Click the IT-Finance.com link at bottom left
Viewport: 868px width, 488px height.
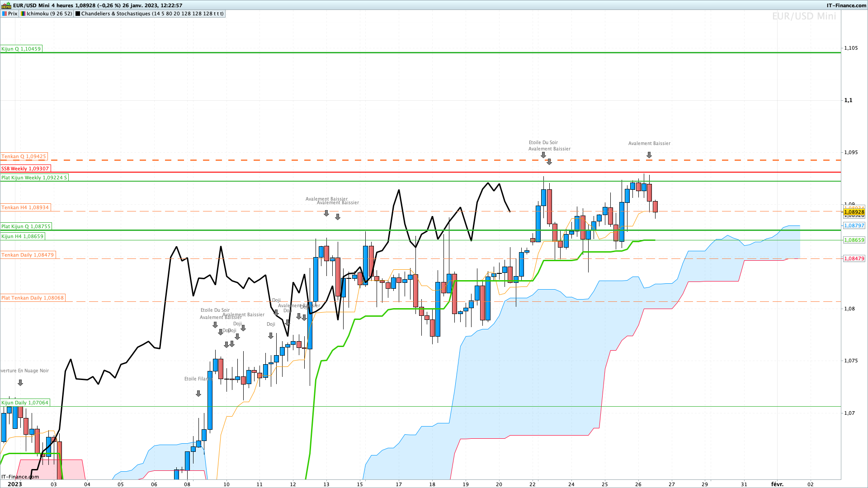[x=20, y=477]
